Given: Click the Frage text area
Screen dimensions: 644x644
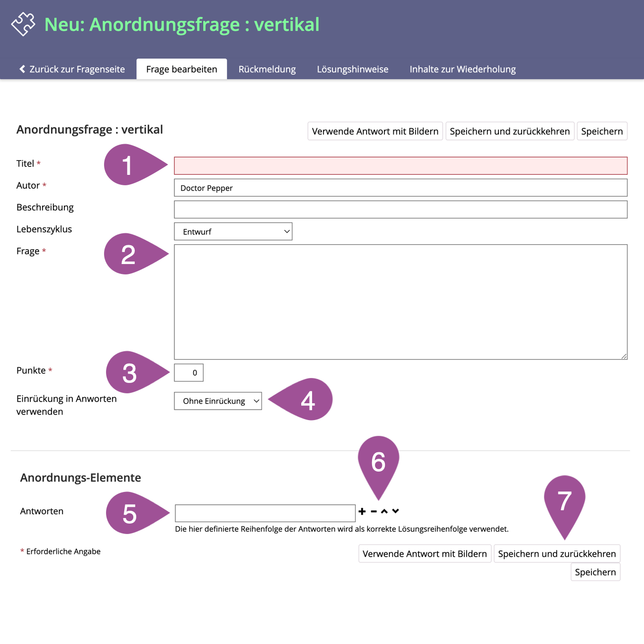Looking at the screenshot, I should 400,302.
